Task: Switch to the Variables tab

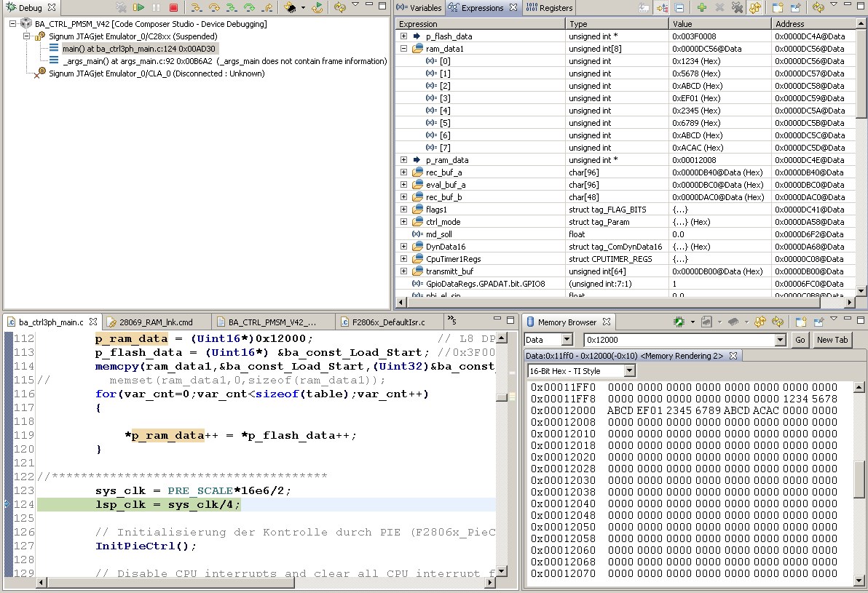Action: point(419,8)
